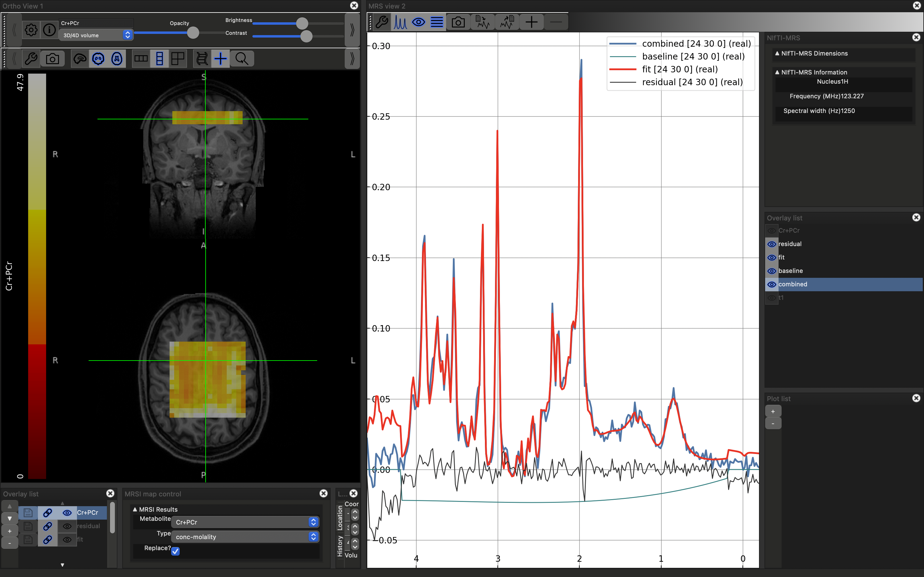The height and width of the screenshot is (577, 924).
Task: Click the export data series icon
Action: click(x=507, y=22)
